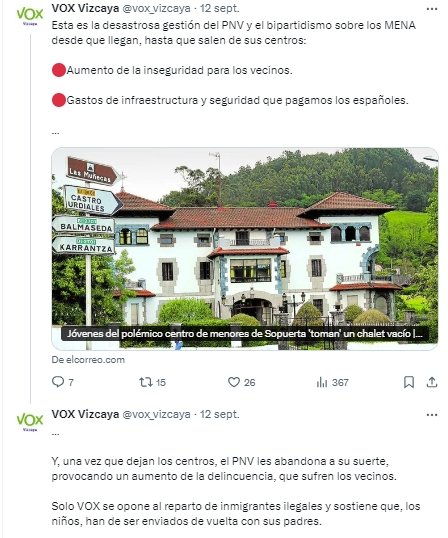This screenshot has width=448, height=538.
Task: Share the first tweet via share icon
Action: tap(432, 382)
